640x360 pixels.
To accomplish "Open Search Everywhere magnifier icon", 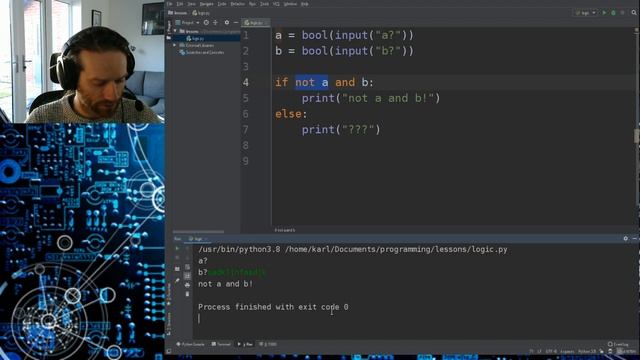I will [x=634, y=13].
